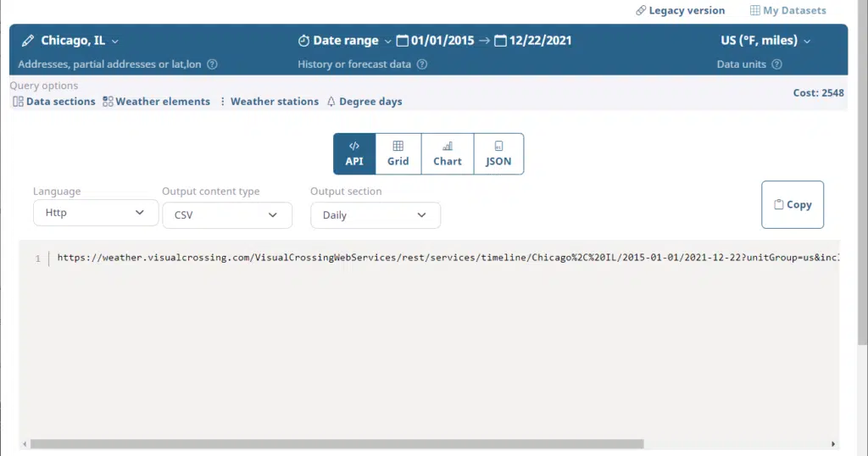Click the start date calendar icon

tap(403, 41)
